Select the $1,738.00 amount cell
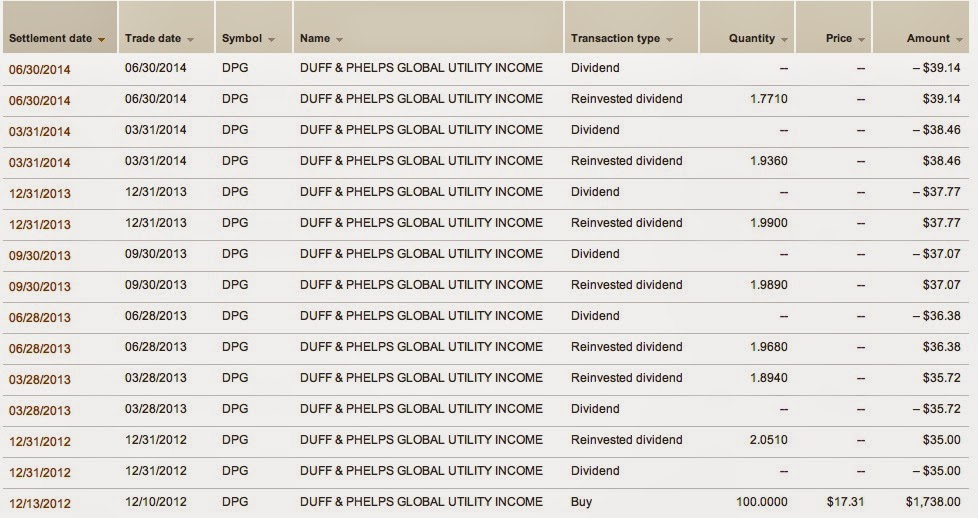 933,502
